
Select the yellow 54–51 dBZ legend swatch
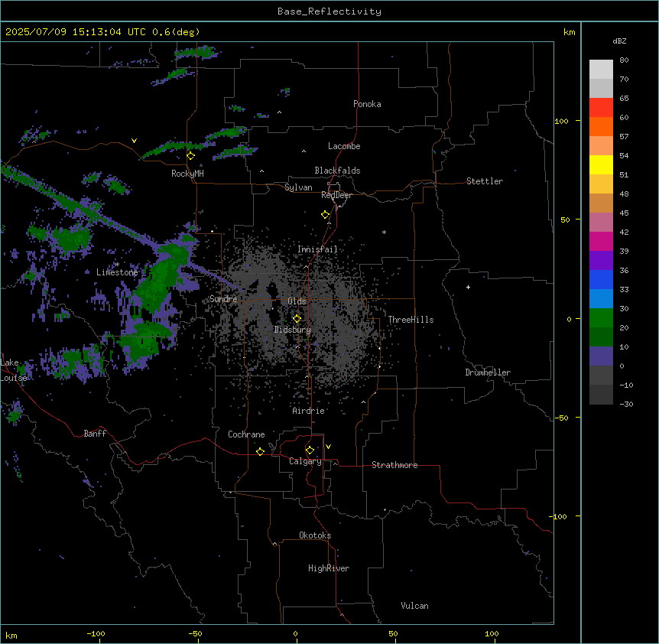601,165
